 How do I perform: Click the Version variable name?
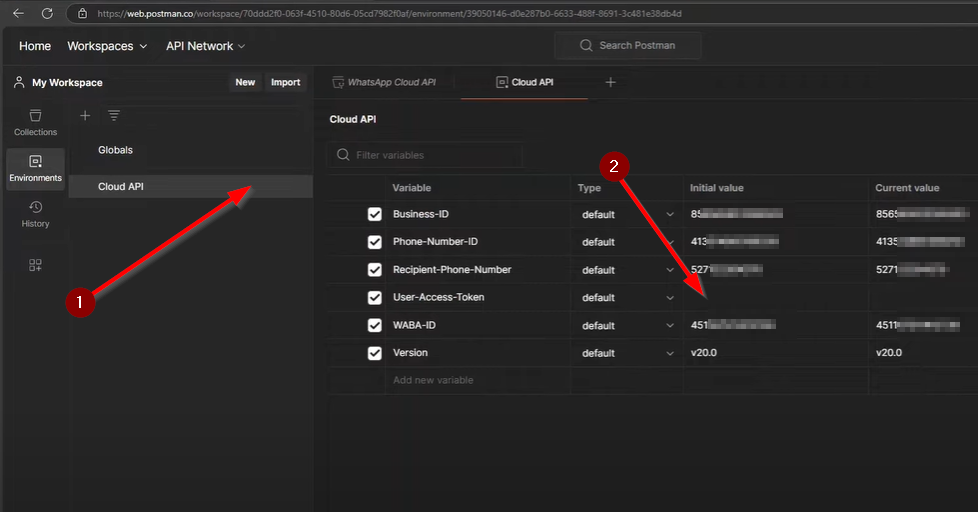point(410,352)
